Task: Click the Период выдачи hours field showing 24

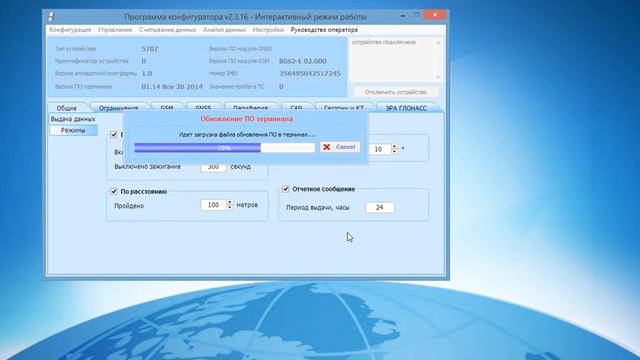Action: [380, 207]
